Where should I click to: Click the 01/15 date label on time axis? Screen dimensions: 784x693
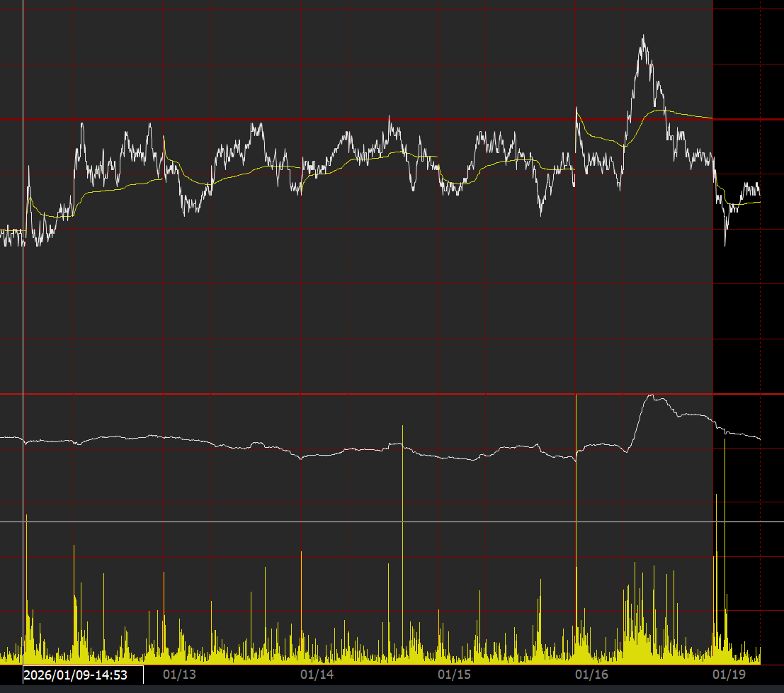tap(455, 674)
